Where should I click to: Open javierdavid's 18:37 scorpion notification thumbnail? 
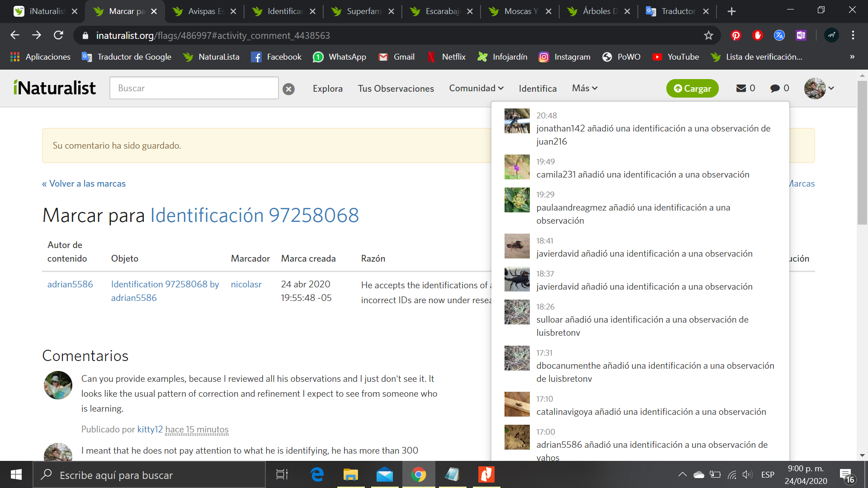tap(517, 279)
